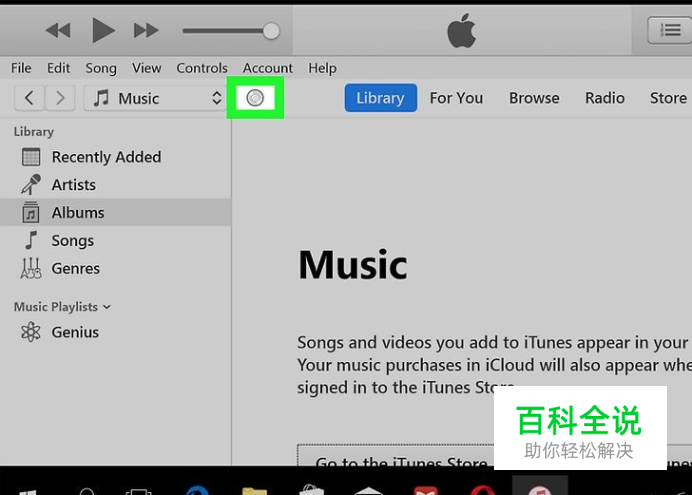
Task: Switch to the Radio tab
Action: pos(605,98)
